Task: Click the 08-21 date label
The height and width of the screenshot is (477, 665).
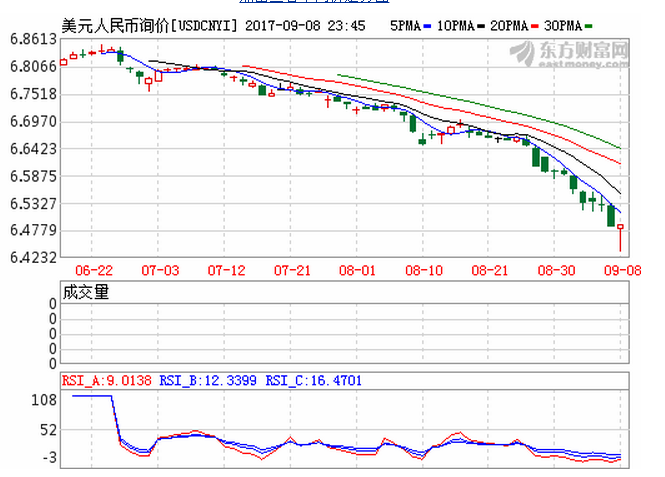Action: click(490, 271)
